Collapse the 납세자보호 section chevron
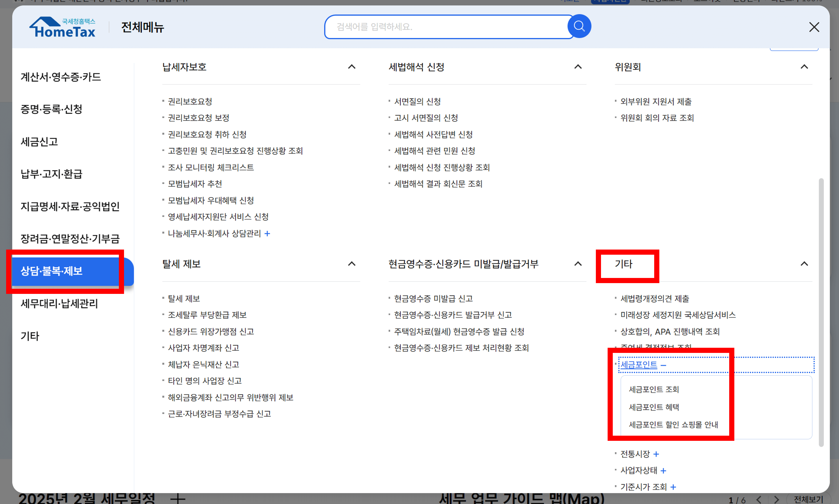This screenshot has height=504, width=839. 352,67
